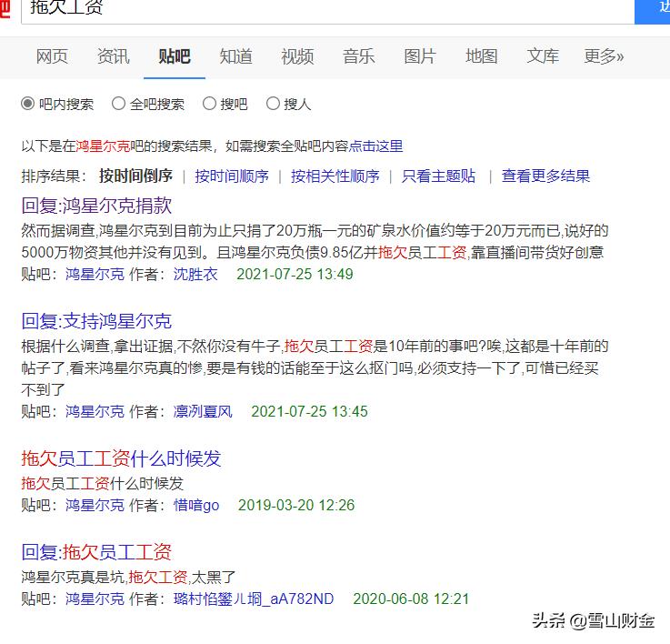This screenshot has height=644, width=670.
Task: Switch to the 音乐 tab
Action: point(358,56)
